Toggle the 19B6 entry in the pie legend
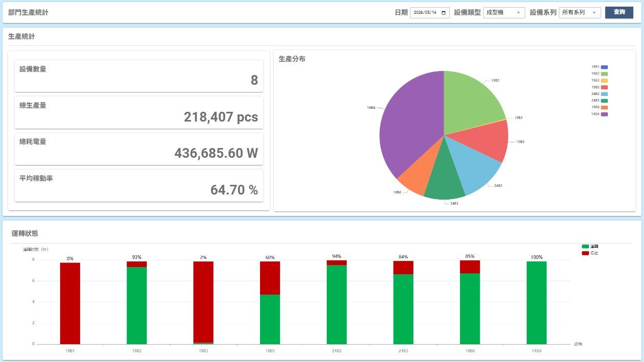644x362 pixels. (600, 107)
